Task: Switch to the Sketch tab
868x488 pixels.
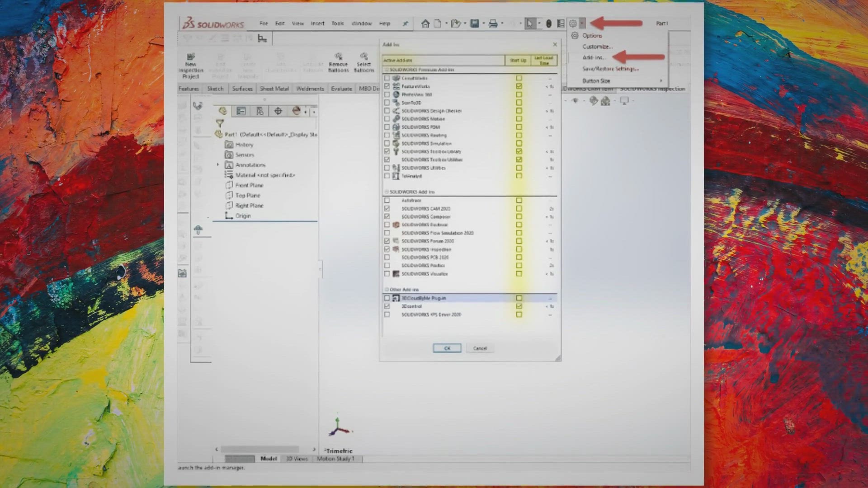Action: [215, 89]
